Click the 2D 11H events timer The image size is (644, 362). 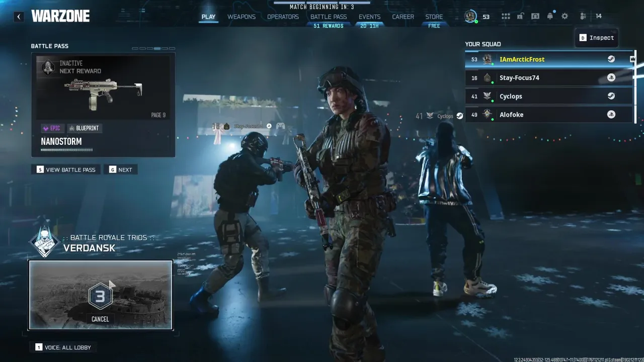tap(369, 26)
